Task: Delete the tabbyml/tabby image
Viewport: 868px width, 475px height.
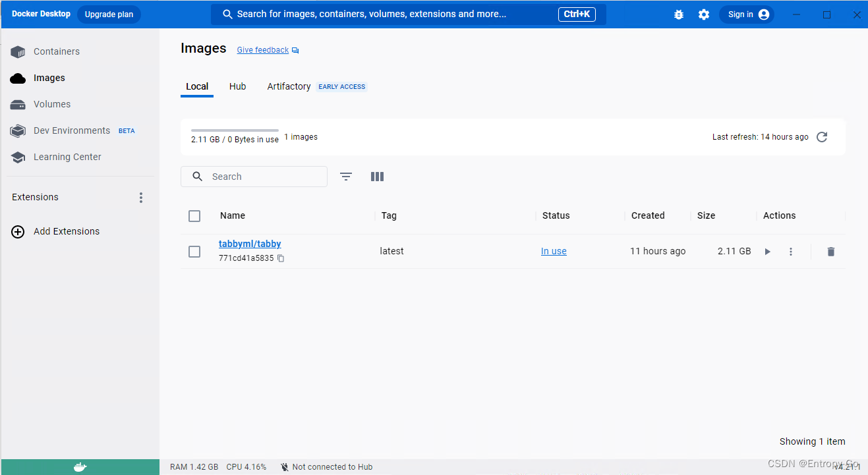Action: 830,251
